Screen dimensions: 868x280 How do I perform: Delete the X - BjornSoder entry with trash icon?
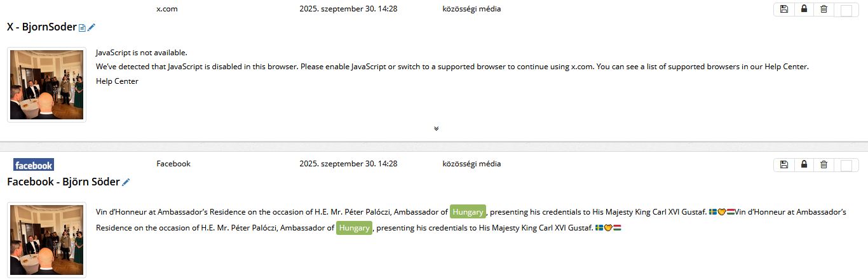[x=824, y=9]
